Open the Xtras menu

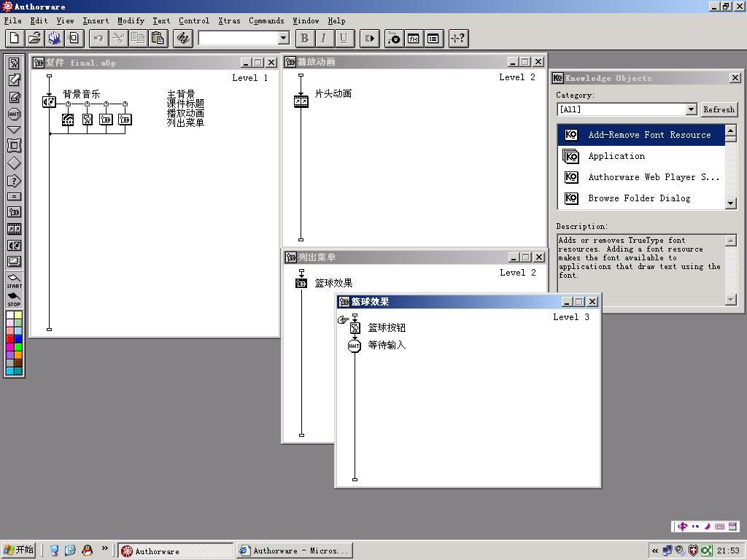229,20
